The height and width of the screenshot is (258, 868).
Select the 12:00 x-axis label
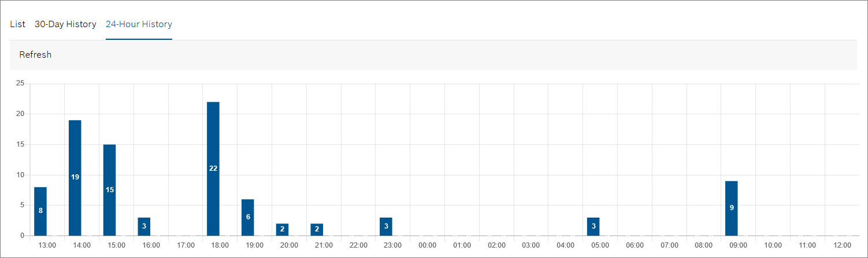pos(842,245)
